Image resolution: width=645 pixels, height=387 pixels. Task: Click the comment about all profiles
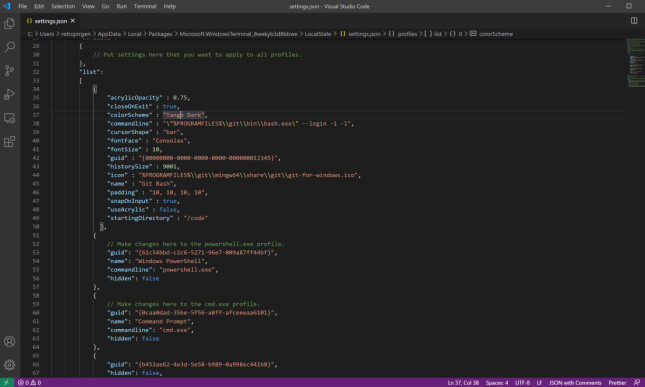pos(197,54)
